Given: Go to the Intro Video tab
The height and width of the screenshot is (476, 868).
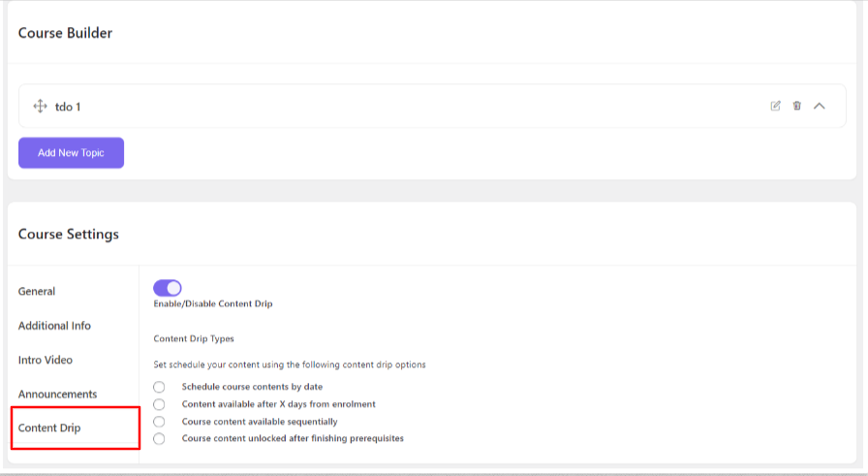Looking at the screenshot, I should [46, 360].
